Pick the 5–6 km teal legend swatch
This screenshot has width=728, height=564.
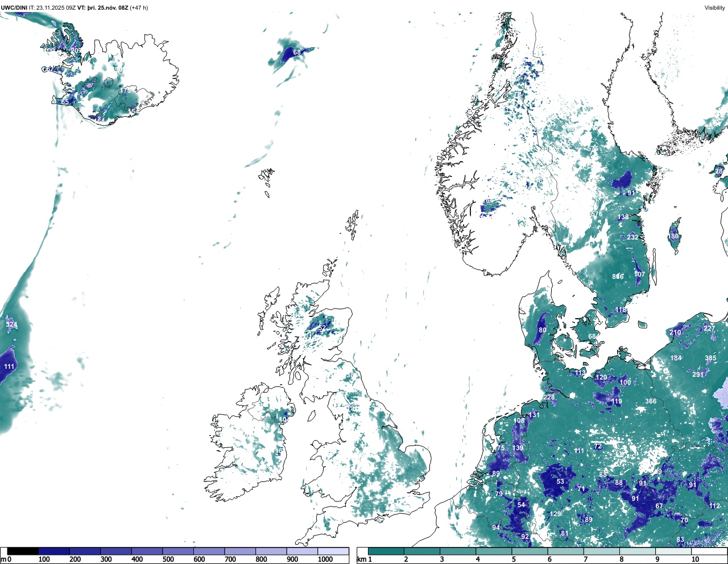[x=530, y=551]
